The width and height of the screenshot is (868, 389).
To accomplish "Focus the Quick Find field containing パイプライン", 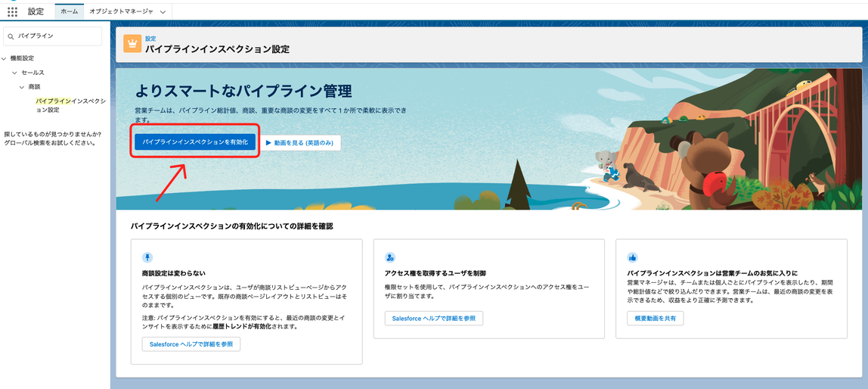I will coord(53,36).
